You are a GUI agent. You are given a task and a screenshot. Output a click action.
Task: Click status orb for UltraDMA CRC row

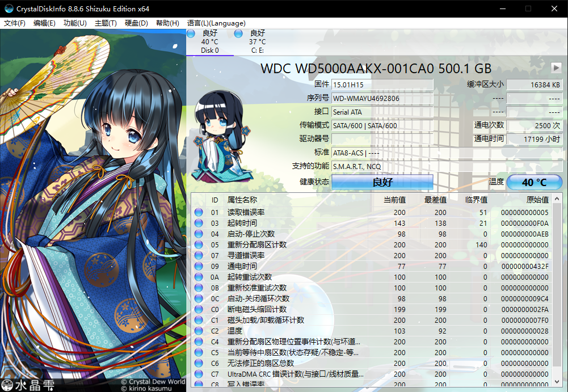tap(199, 374)
